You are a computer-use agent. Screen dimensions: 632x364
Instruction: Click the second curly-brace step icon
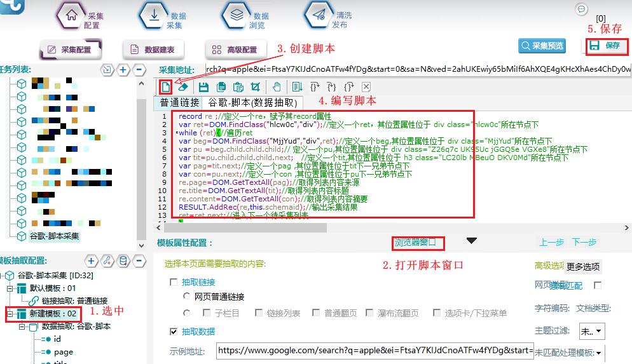331,87
